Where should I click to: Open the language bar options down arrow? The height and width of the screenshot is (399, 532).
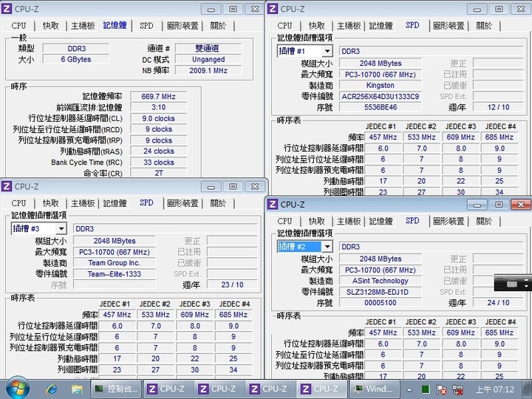526,286
